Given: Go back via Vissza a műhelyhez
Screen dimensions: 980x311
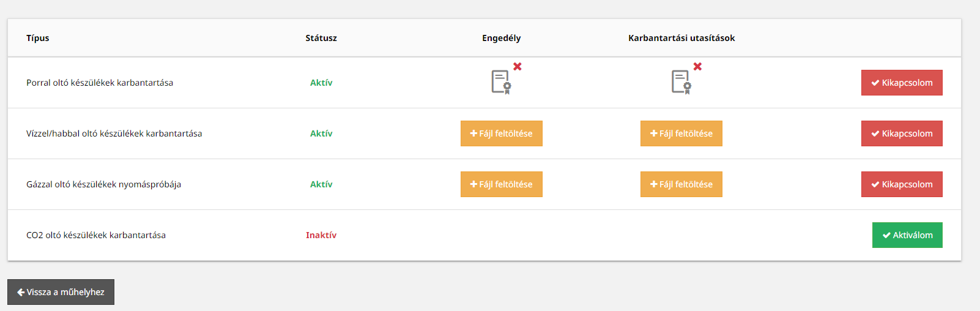Looking at the screenshot, I should point(61,292).
